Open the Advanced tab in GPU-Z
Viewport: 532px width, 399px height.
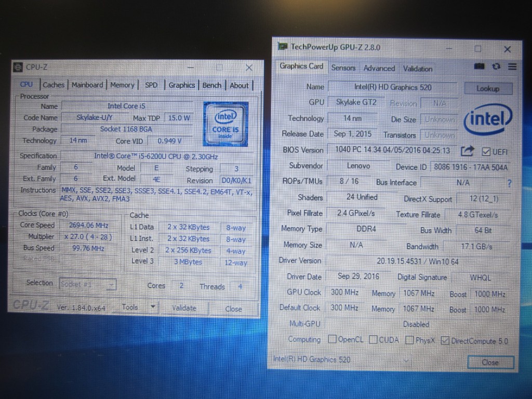point(379,68)
